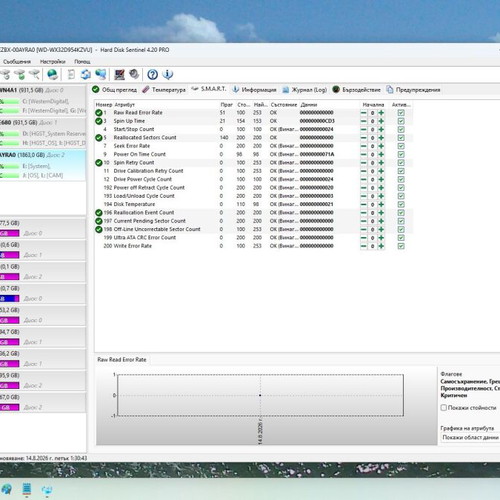
Task: Toggle active checkbox for Ultra ATA CRC Error Count
Action: (401, 238)
